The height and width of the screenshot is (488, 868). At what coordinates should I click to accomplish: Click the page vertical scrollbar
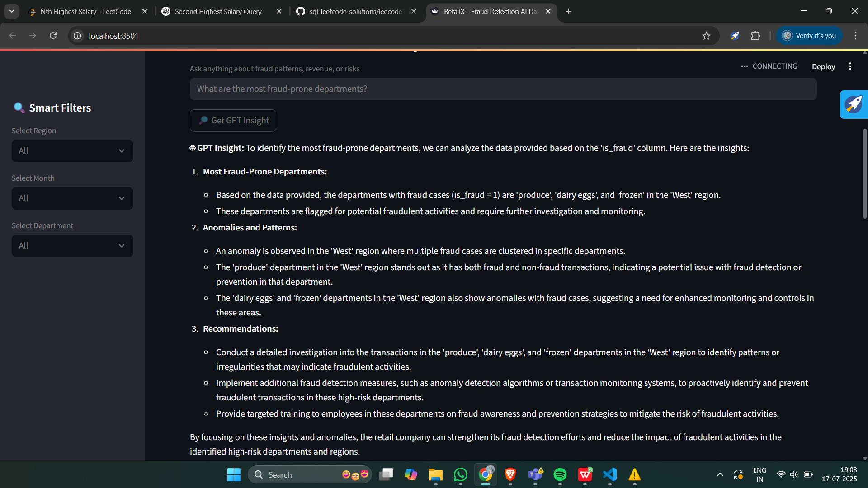(865, 174)
